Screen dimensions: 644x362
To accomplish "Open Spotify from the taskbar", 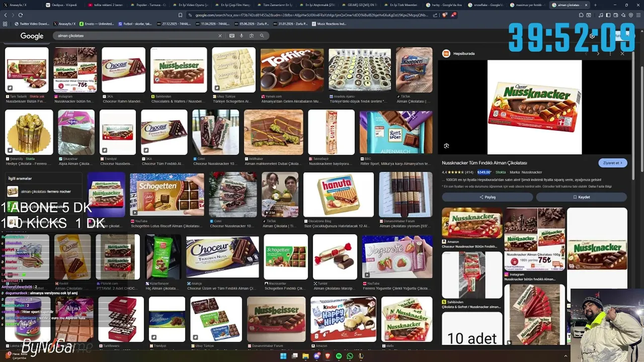I will click(x=339, y=356).
